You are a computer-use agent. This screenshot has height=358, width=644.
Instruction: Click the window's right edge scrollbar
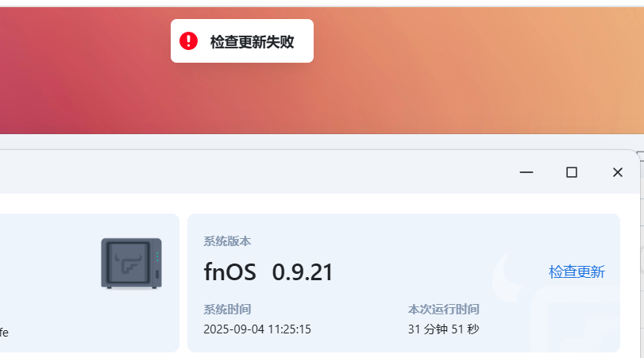tap(642, 255)
